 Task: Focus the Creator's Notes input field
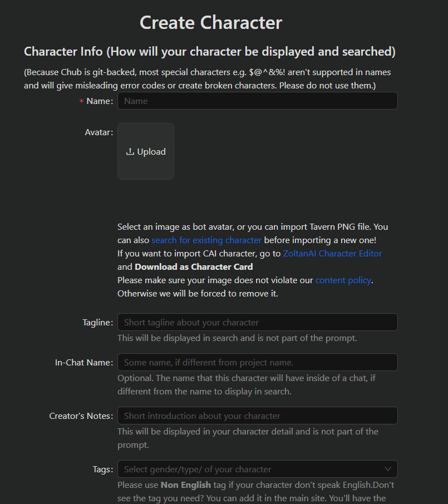coord(257,416)
